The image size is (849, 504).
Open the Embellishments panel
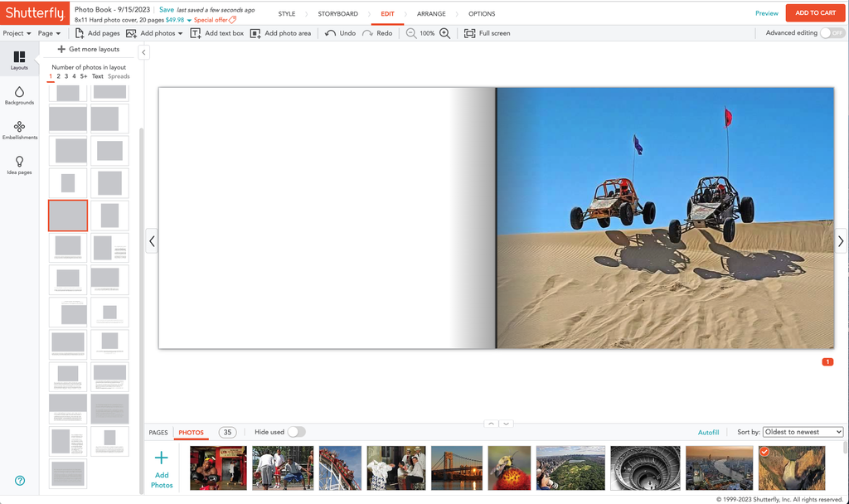click(x=18, y=130)
